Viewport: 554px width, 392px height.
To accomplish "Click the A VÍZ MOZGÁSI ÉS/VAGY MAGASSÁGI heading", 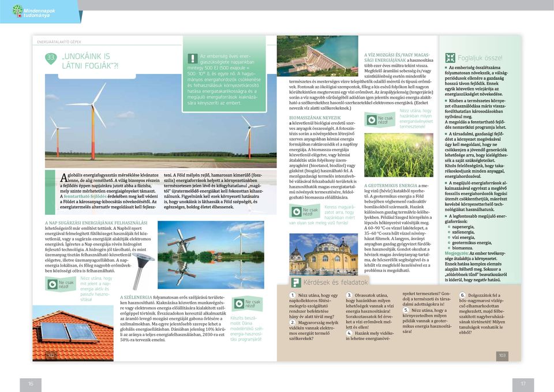I will (397, 58).
